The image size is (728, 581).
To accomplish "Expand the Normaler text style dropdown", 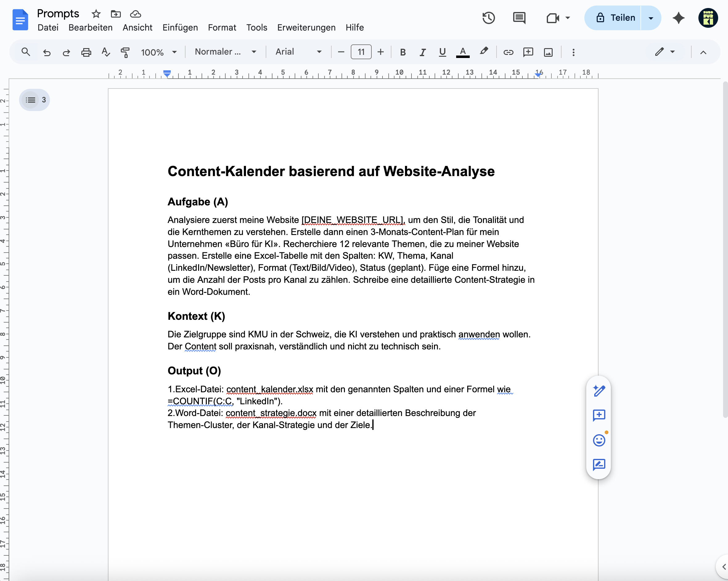I will tap(225, 52).
